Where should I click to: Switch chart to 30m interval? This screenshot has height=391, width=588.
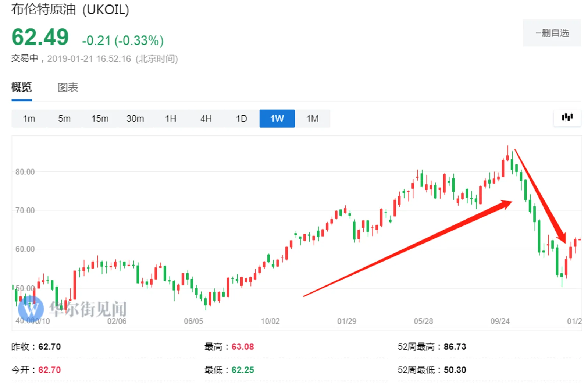tap(135, 119)
